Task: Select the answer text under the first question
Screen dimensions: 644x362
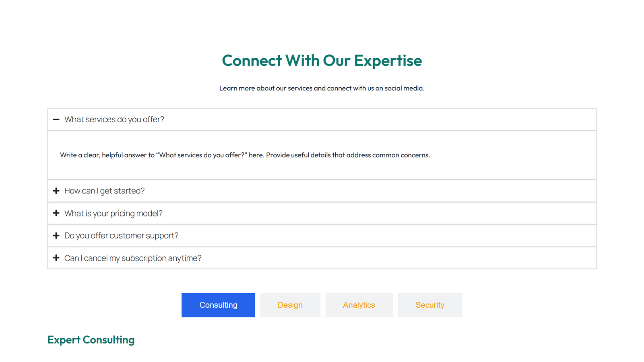Action: tap(245, 155)
